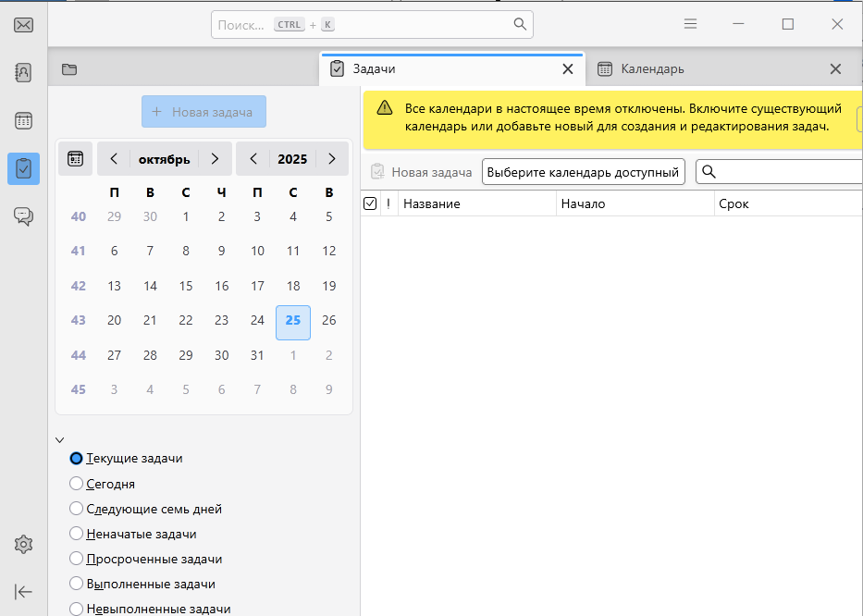Open the Mail space icon
863x616 pixels.
24,25
